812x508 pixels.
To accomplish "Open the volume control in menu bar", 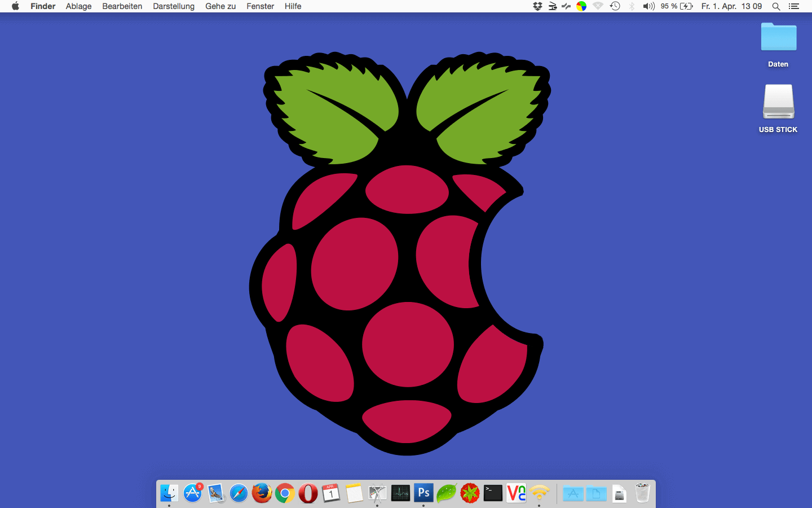I will tap(648, 6).
